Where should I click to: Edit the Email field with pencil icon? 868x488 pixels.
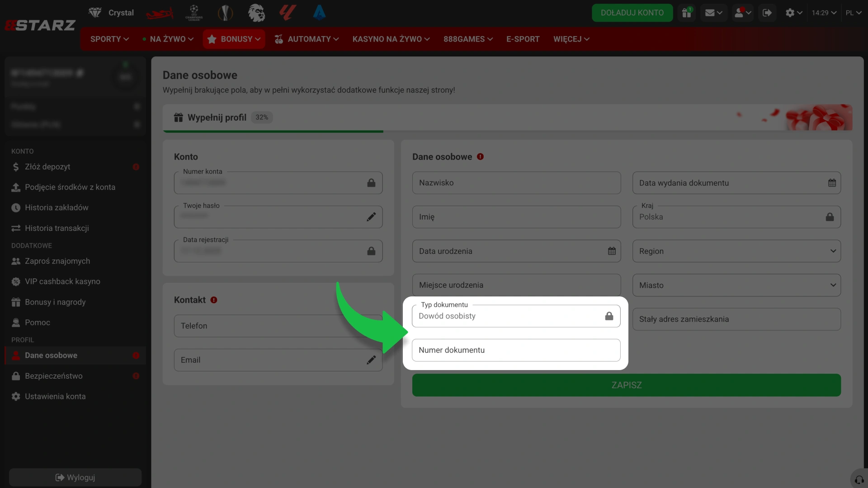pyautogui.click(x=371, y=360)
